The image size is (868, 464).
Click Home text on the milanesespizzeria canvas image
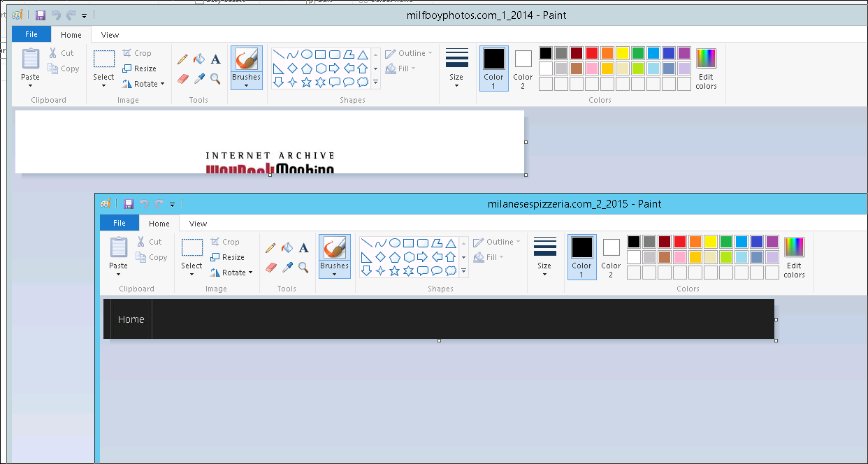pyautogui.click(x=131, y=319)
